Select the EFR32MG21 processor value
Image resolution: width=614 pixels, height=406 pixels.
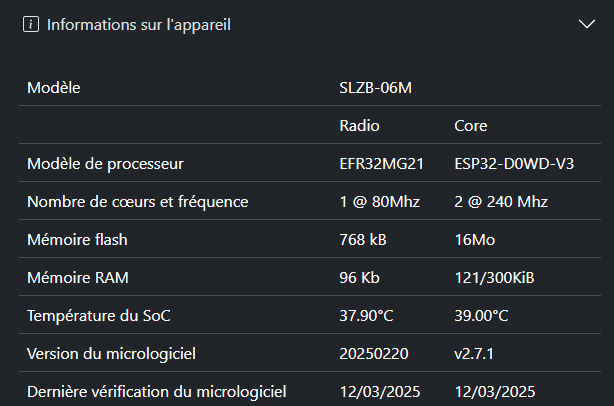pos(381,164)
